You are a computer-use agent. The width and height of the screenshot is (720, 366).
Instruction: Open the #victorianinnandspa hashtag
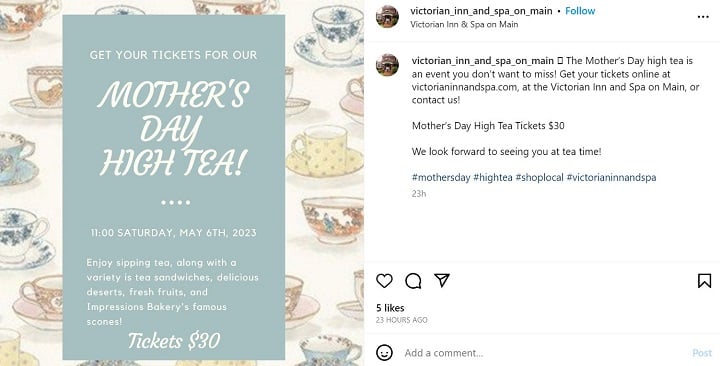(611, 177)
